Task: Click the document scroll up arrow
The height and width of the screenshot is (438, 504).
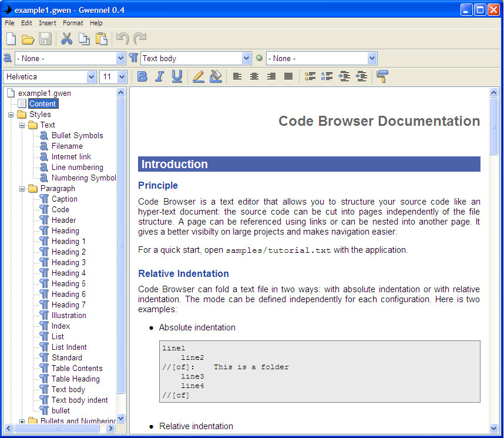Action: click(493, 93)
